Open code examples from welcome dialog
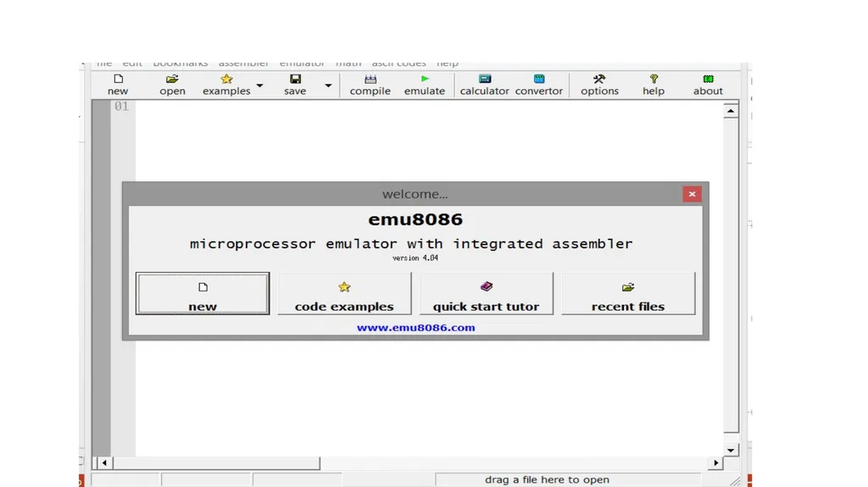 [x=344, y=293]
